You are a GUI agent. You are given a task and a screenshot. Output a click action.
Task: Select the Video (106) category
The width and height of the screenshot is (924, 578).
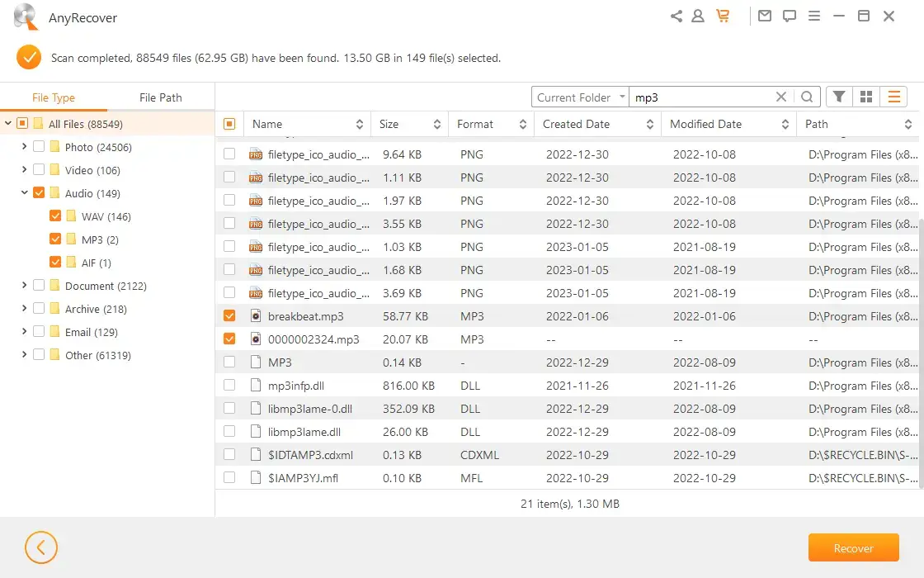tap(92, 170)
